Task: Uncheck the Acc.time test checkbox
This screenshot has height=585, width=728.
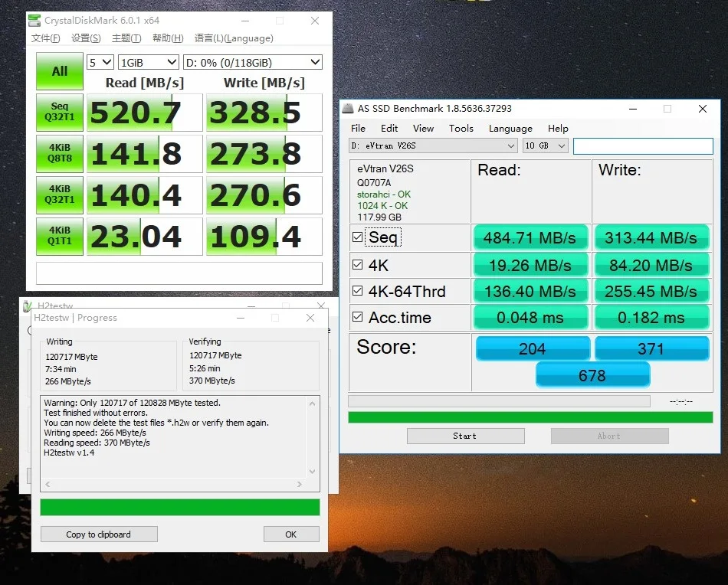Action: tap(358, 316)
